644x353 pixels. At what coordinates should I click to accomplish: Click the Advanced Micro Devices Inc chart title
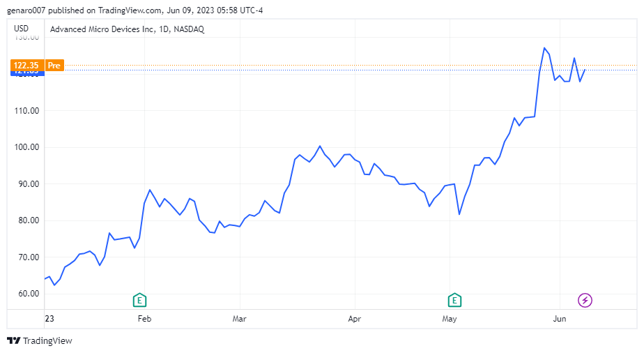point(127,29)
